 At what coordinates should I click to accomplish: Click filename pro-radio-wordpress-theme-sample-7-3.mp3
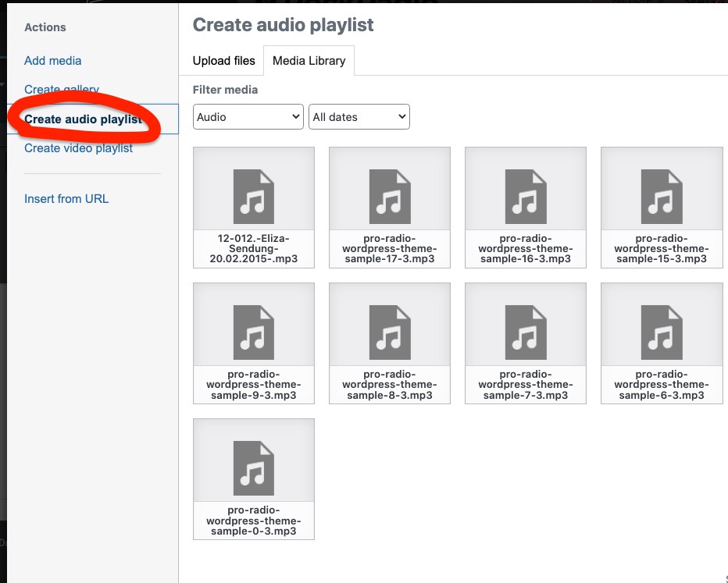coord(526,385)
